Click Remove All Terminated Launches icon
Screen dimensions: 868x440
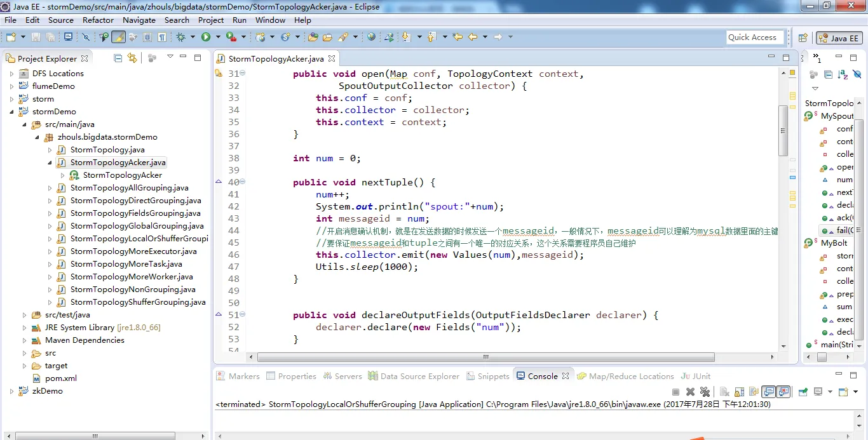tap(705, 392)
